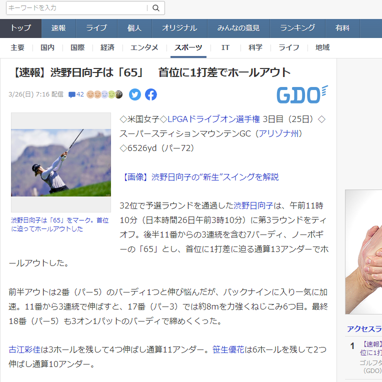
Task: Open the オリジナル tab
Action: pos(180,28)
